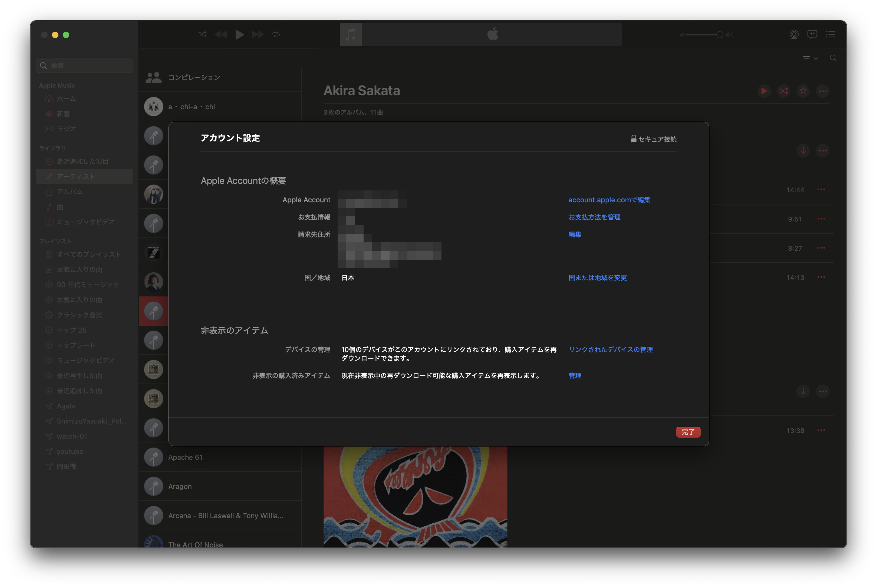877x588 pixels.
Task: Select アルバム in library sidebar
Action: click(x=69, y=191)
